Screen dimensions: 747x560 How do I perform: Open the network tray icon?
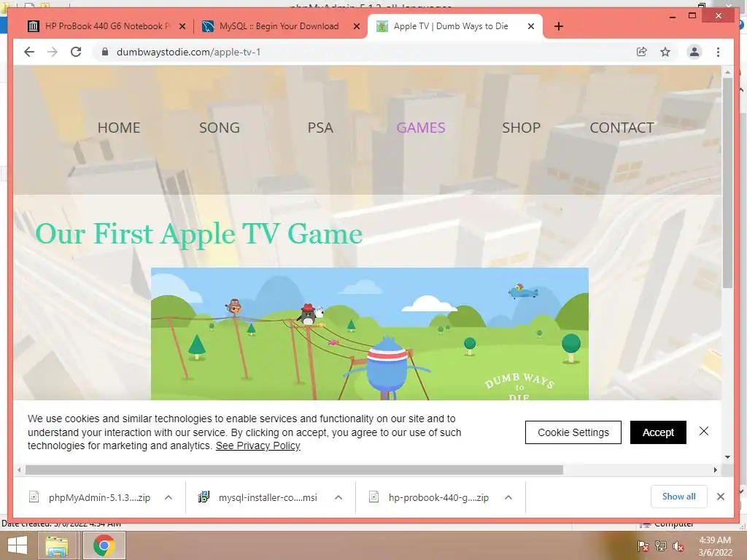click(661, 545)
